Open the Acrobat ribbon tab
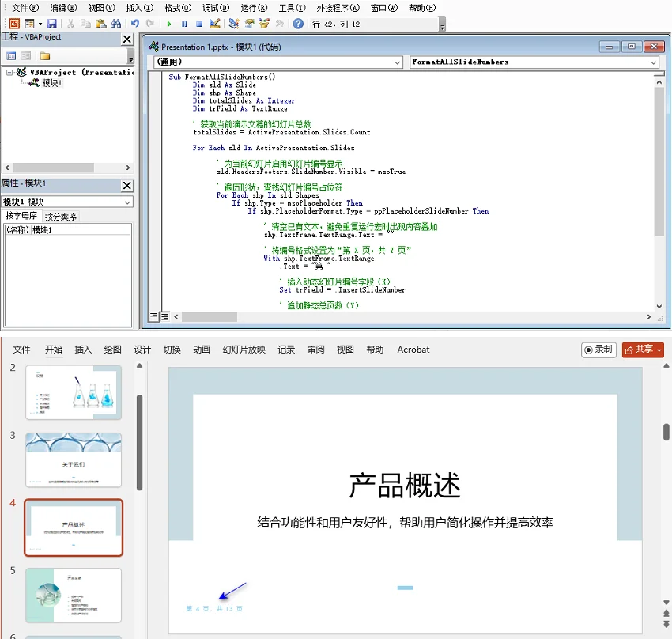The width and height of the screenshot is (672, 639). (413, 350)
